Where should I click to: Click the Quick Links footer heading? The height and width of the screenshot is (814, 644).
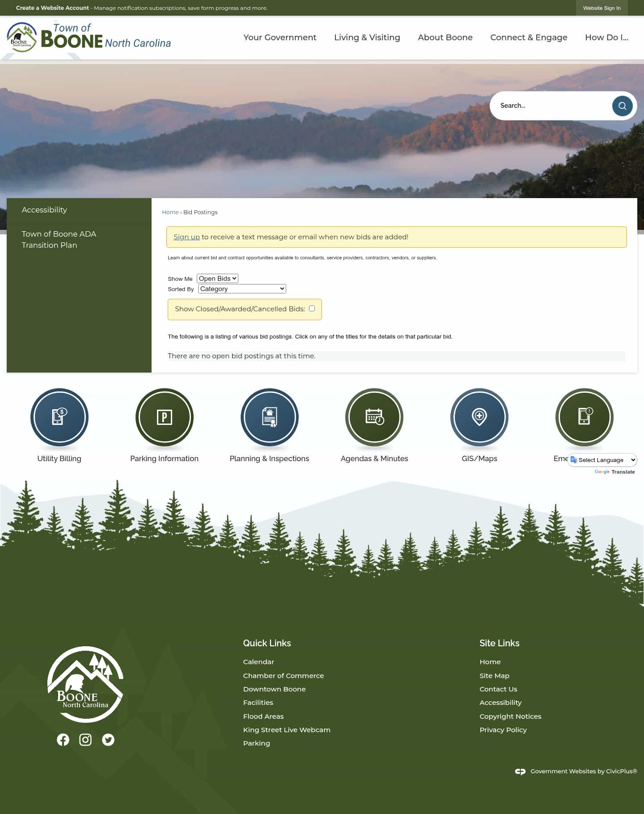pyautogui.click(x=267, y=643)
